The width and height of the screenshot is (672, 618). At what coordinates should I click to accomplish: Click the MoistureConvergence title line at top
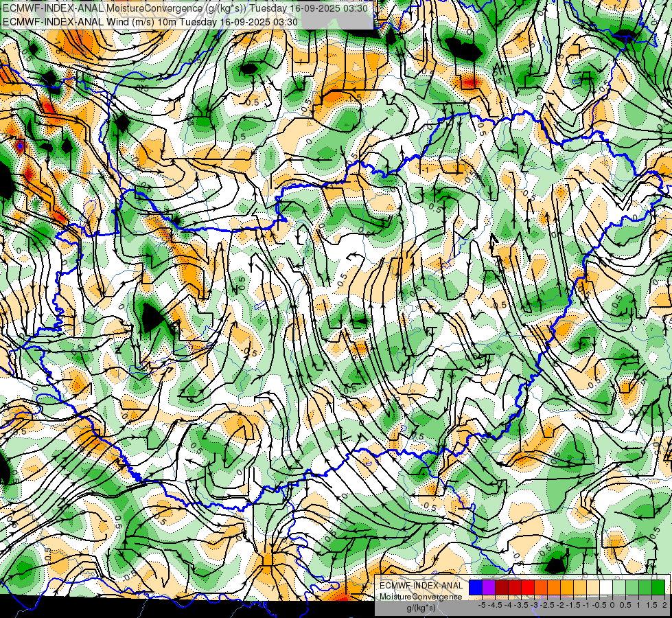[x=185, y=8]
